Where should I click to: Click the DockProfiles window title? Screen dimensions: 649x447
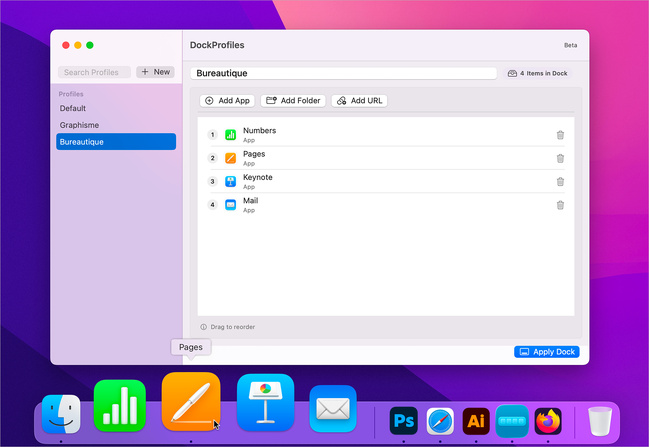click(x=217, y=45)
